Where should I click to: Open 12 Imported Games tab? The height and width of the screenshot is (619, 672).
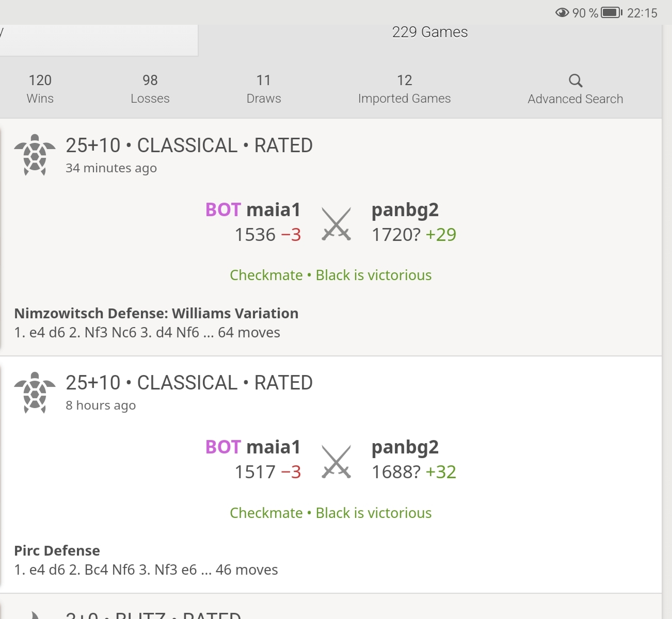pyautogui.click(x=404, y=89)
